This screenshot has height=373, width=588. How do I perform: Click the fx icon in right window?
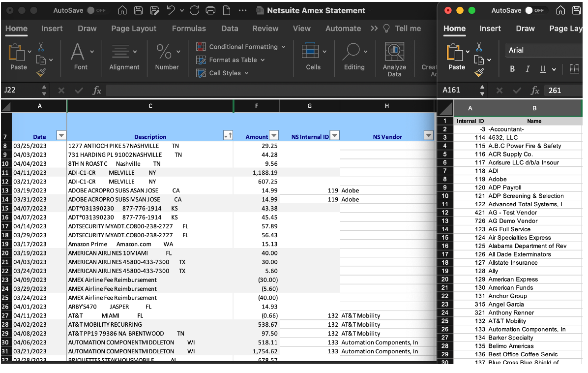[535, 90]
